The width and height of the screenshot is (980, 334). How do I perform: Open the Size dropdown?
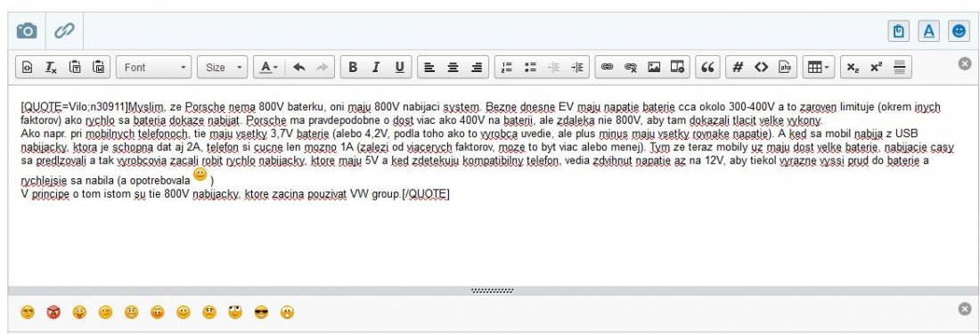click(223, 68)
